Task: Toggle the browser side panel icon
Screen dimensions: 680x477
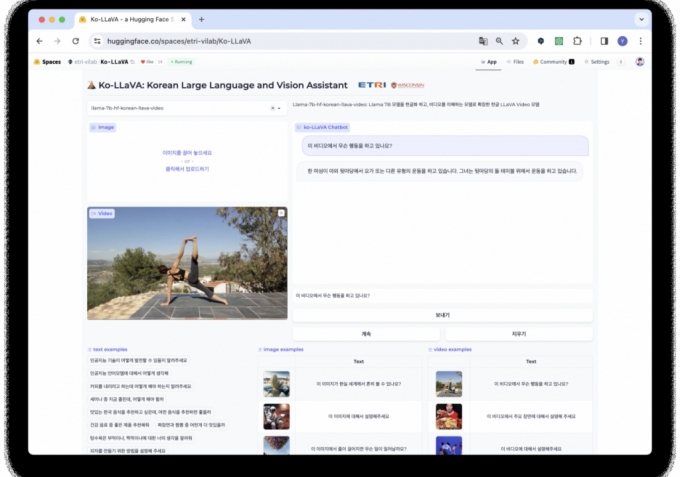Action: [x=604, y=41]
